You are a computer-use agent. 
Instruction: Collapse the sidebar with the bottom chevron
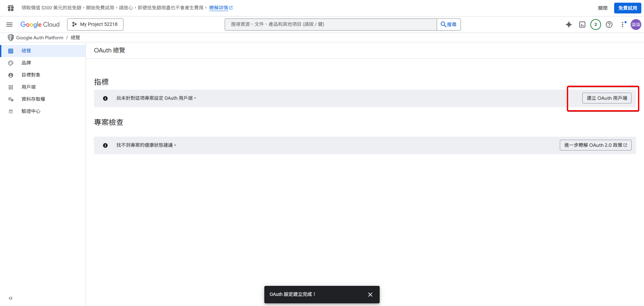(10, 298)
